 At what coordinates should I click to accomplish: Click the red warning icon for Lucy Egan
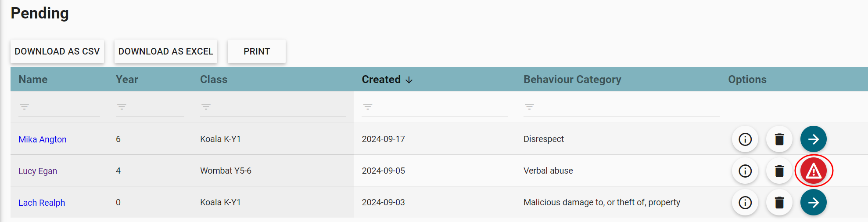click(x=813, y=171)
